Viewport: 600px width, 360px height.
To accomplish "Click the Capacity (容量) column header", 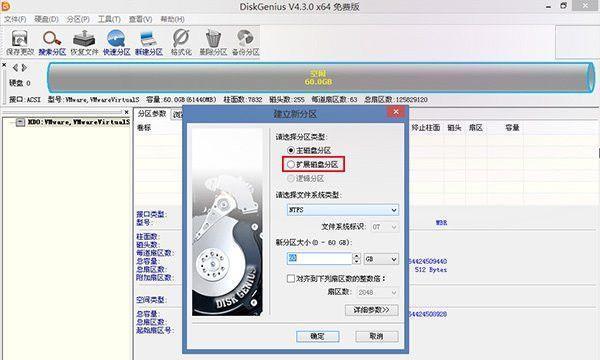I will click(x=512, y=127).
